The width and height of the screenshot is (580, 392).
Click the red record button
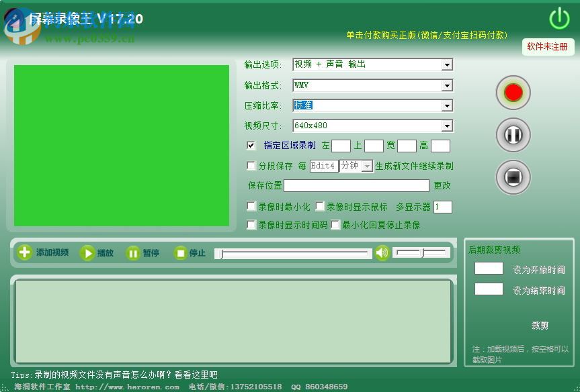513,92
